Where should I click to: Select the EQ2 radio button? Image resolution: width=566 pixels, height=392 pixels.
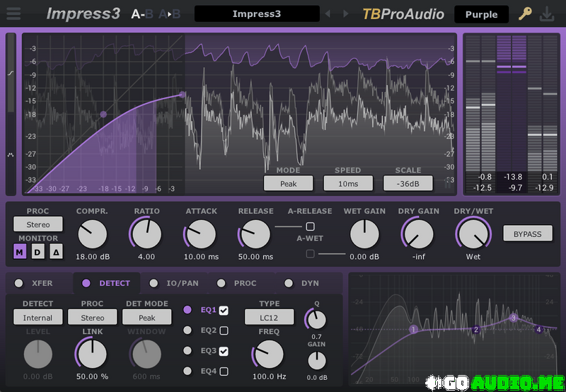point(187,330)
